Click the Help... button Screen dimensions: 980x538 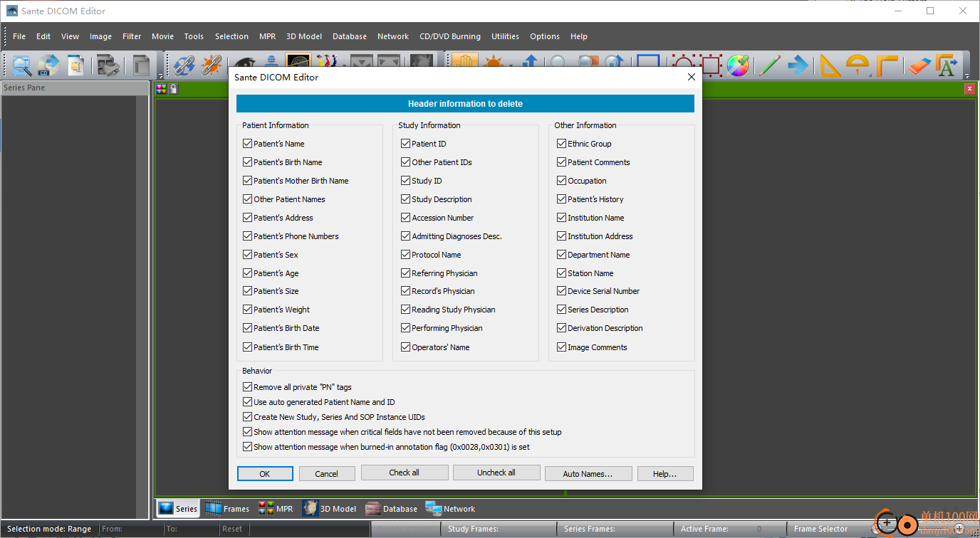pos(665,474)
